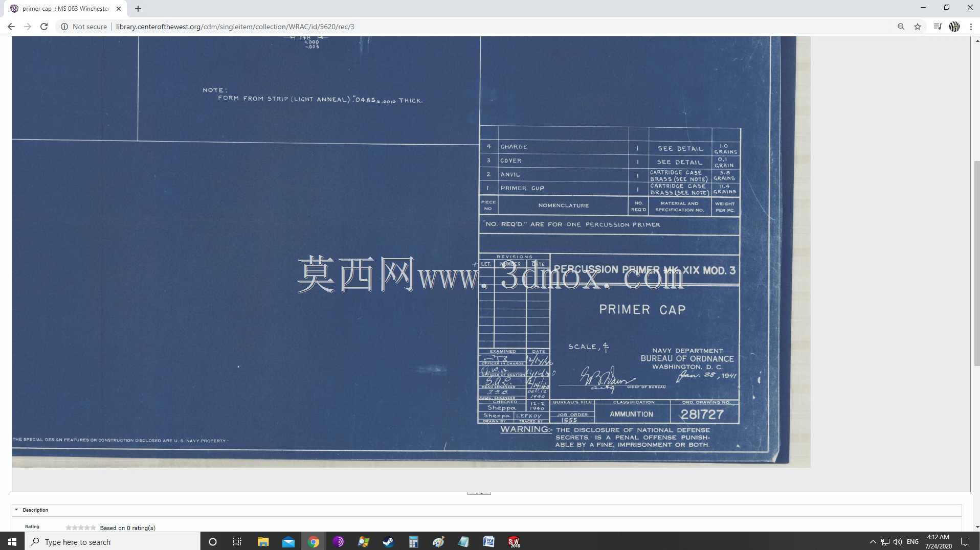Open Steam from the taskbar
The height and width of the screenshot is (550, 980).
click(x=388, y=542)
